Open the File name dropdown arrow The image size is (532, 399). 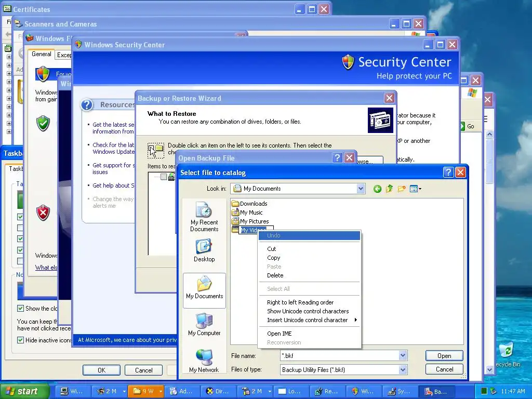(x=403, y=355)
